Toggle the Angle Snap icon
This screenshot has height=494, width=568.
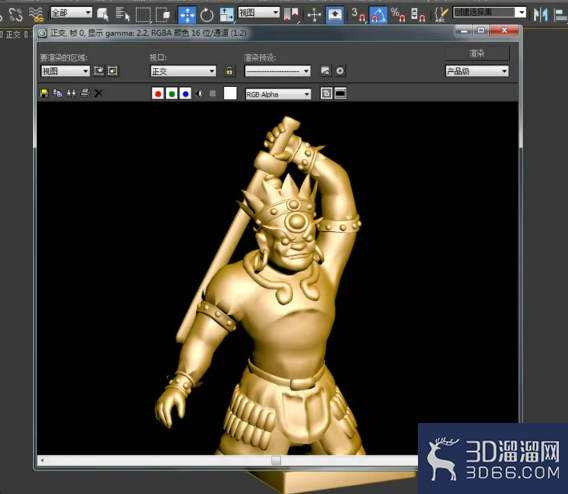point(378,15)
